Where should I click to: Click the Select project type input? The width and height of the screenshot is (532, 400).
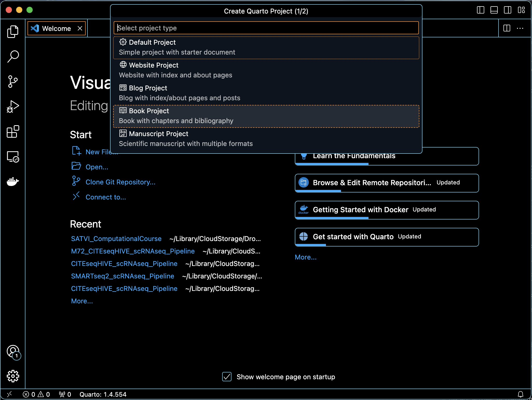(x=266, y=28)
